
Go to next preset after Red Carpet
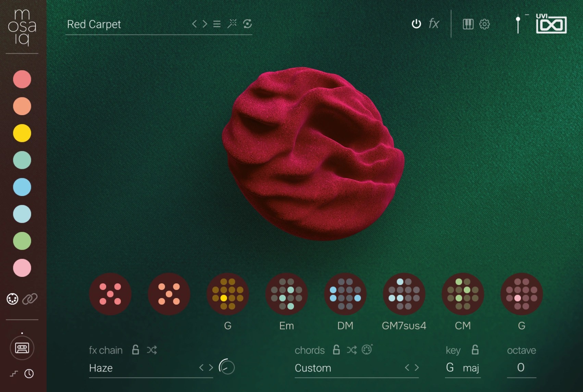coord(205,24)
